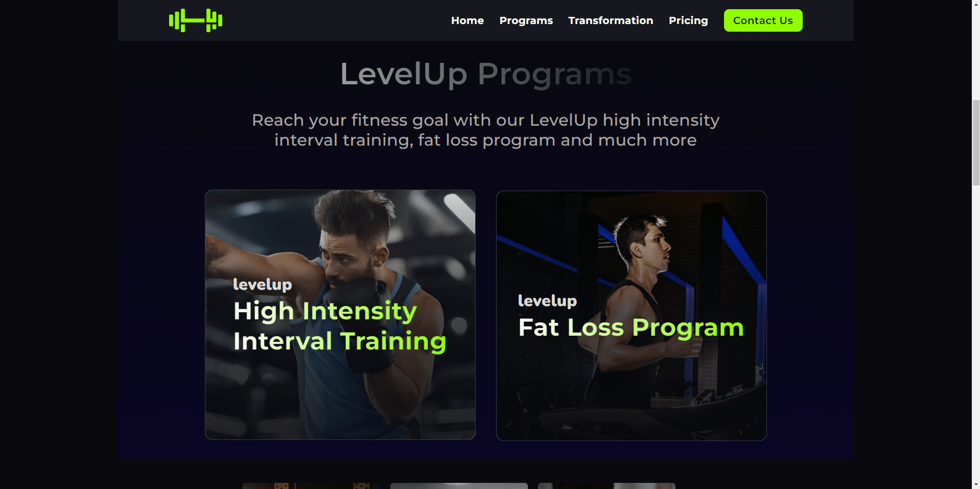Select Pricing in the navigation
Viewport: 980px width, 489px height.
coord(688,20)
